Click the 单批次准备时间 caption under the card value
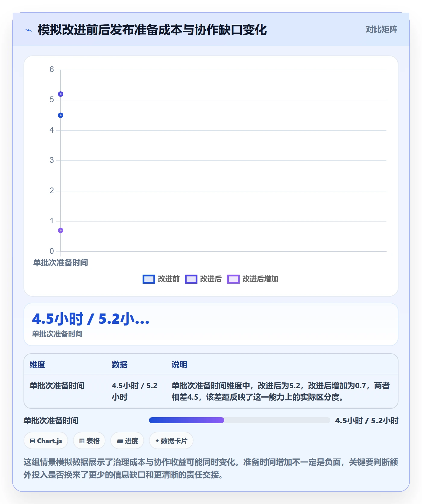 click(x=57, y=334)
